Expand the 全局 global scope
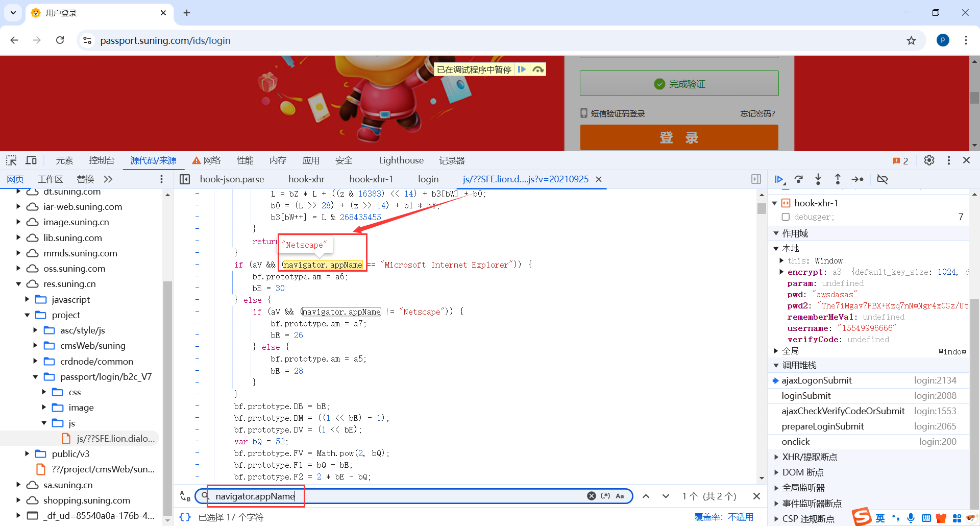This screenshot has width=980, height=526. [776, 351]
